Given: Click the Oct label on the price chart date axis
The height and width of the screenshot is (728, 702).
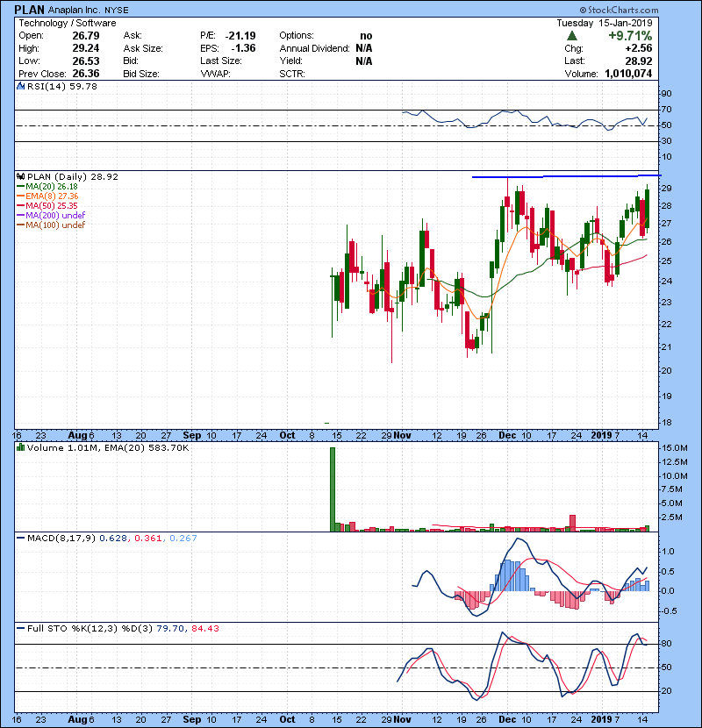Looking at the screenshot, I should click(x=287, y=435).
